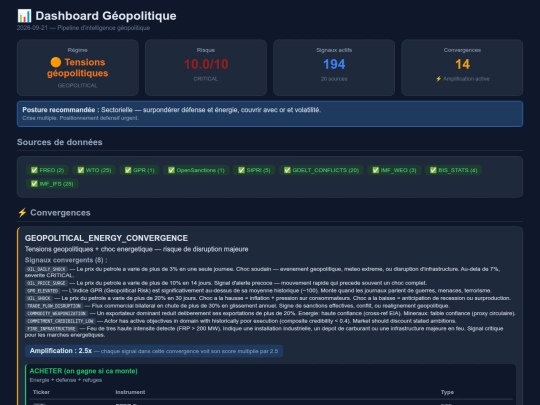Click the SIPRI (5) source badge
540x405 pixels.
(x=254, y=170)
